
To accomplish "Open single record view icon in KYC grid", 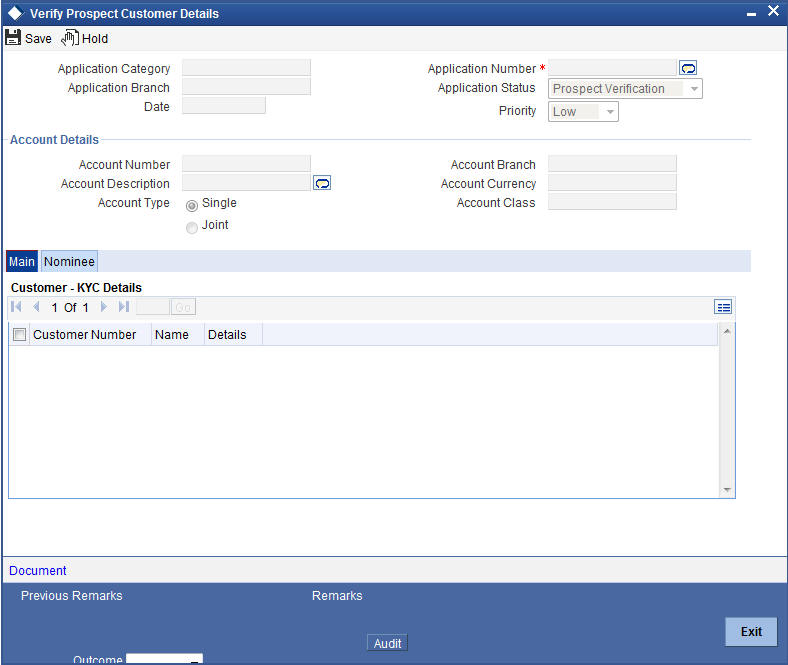I will (x=723, y=307).
